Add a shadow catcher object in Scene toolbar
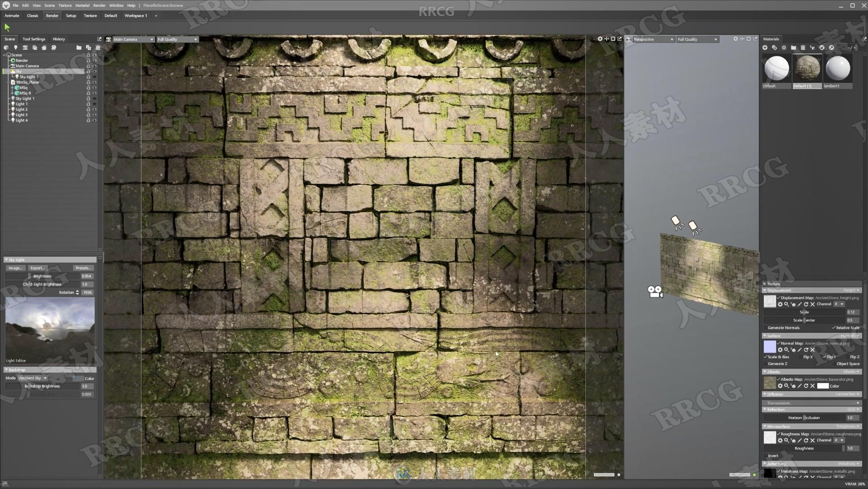The height and width of the screenshot is (489, 868). coord(34,48)
